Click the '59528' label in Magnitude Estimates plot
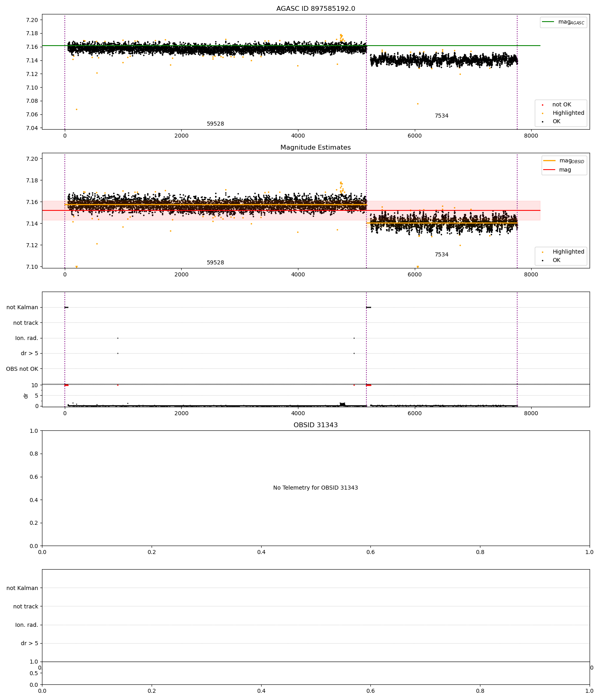Screen dimensions: 600x700 (x=215, y=263)
